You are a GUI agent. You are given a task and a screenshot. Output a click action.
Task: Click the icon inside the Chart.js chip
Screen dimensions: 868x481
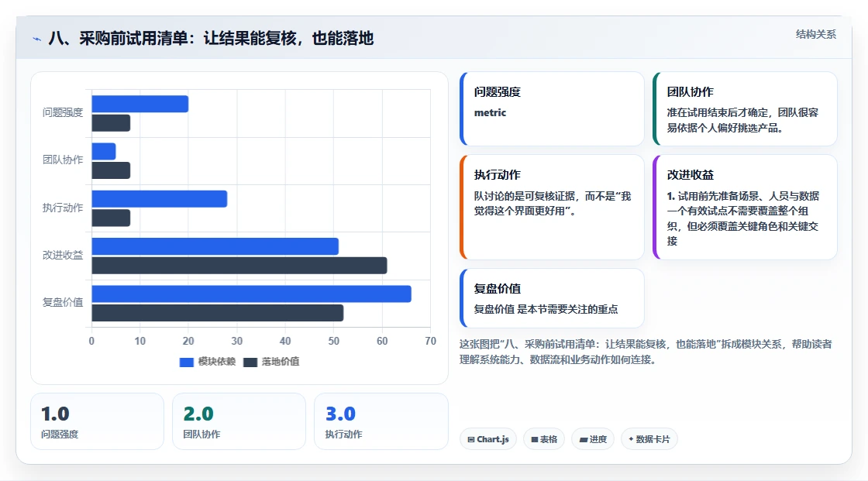coord(471,439)
